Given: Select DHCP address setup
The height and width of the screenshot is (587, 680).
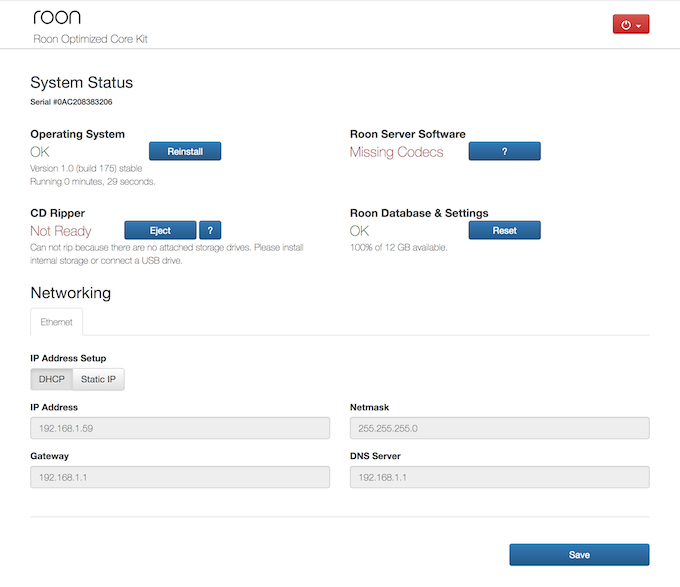Looking at the screenshot, I should (x=52, y=379).
